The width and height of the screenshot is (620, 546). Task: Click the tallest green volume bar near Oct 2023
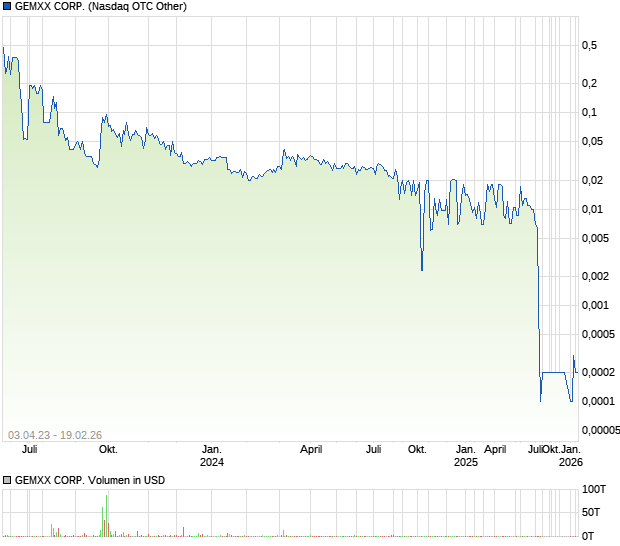pyautogui.click(x=106, y=516)
